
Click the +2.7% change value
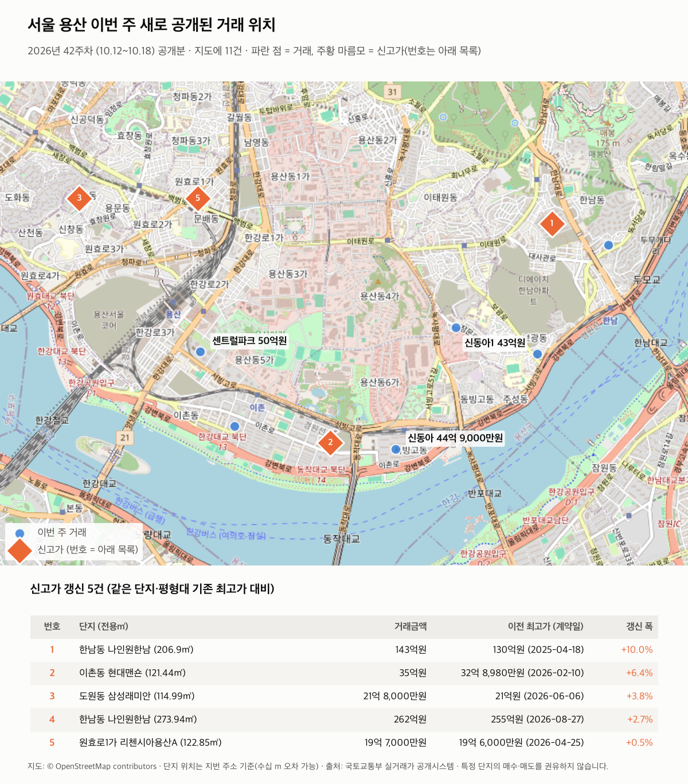(x=640, y=719)
